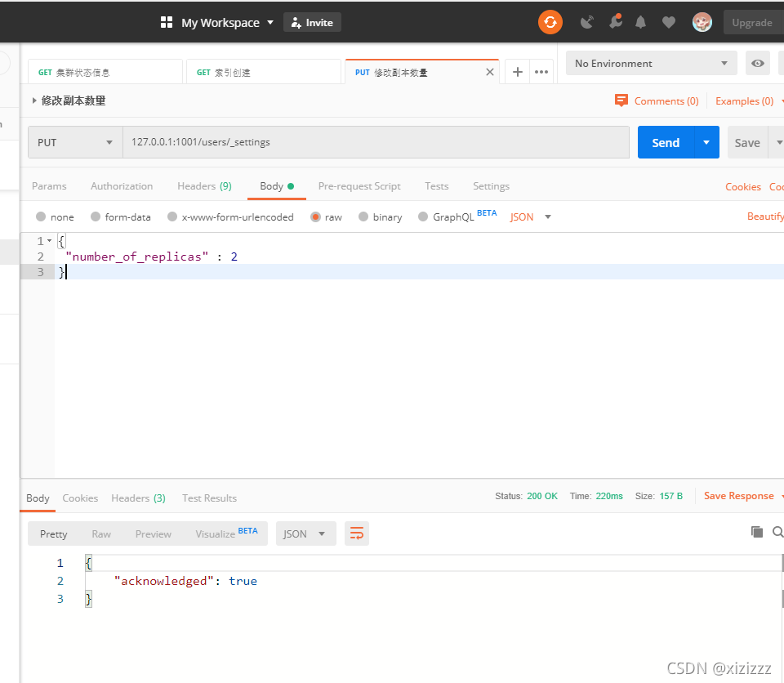Click the orange sync icon
The width and height of the screenshot is (784, 683).
550,23
